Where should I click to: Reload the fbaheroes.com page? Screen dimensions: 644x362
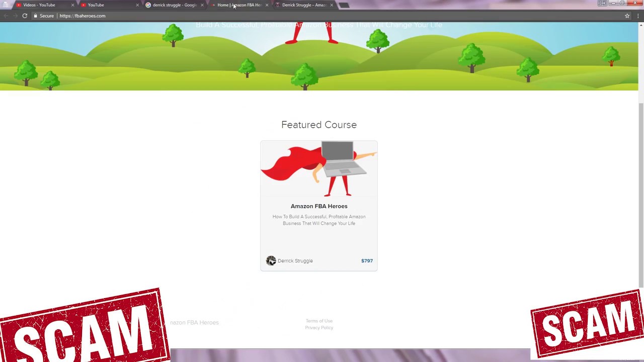[x=25, y=16]
